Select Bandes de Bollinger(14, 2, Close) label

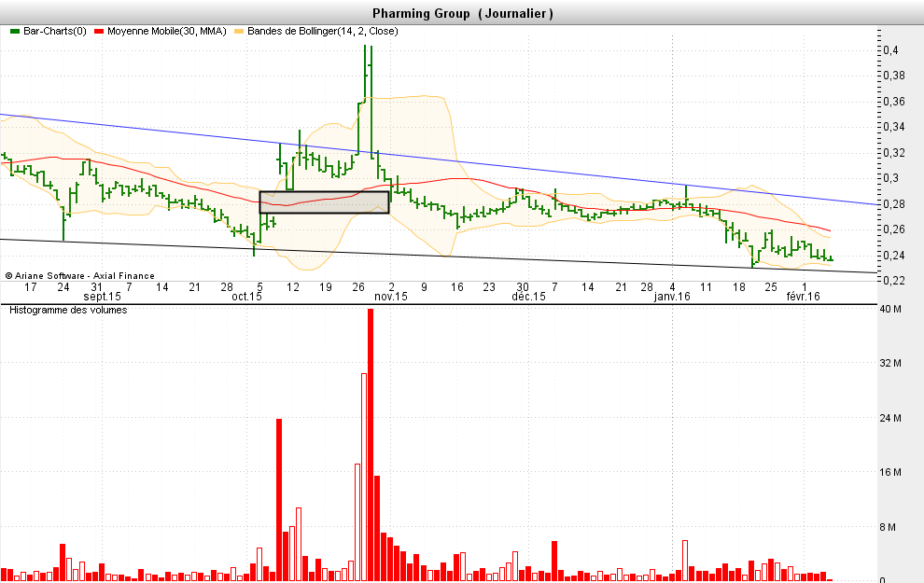pos(323,31)
